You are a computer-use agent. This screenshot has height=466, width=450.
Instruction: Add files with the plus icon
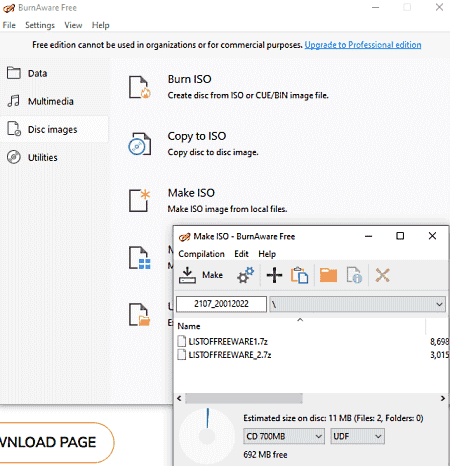tap(274, 275)
